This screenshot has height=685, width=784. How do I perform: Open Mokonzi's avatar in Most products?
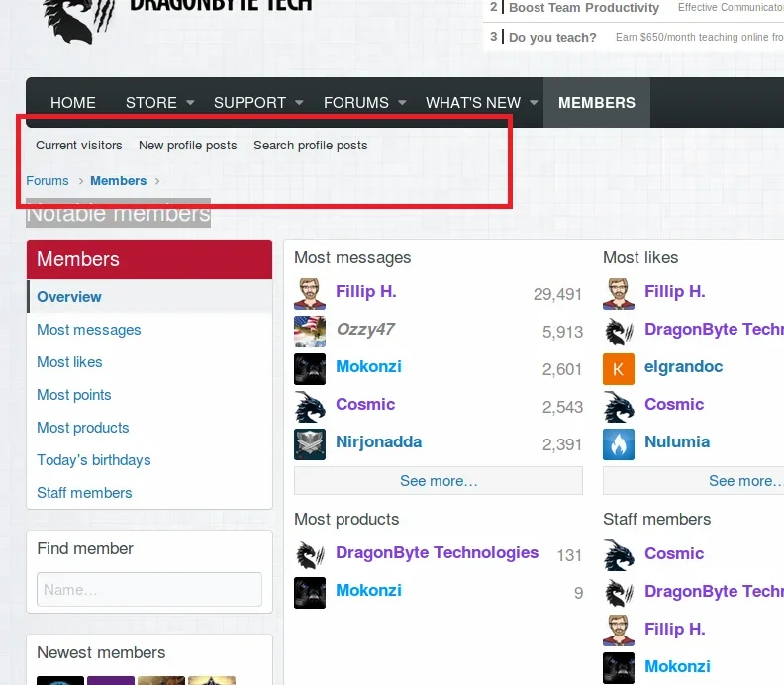click(x=310, y=593)
